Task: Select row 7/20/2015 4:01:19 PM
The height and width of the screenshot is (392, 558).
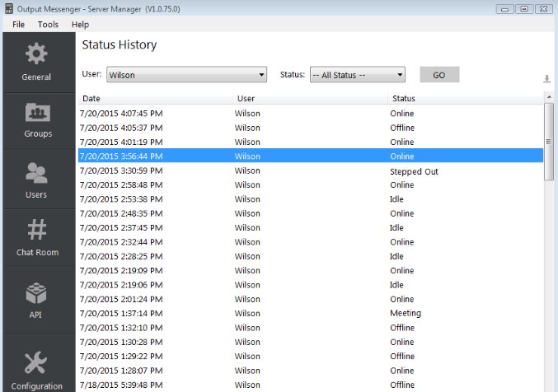Action: coord(311,142)
